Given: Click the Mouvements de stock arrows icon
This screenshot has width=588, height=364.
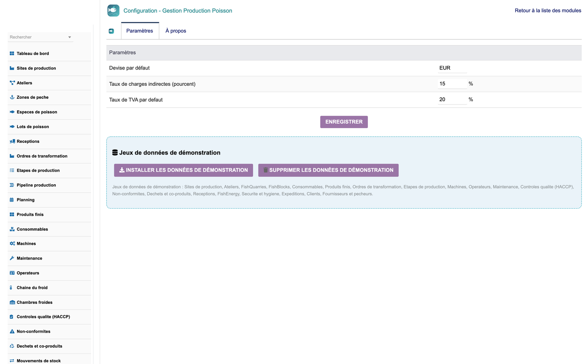Looking at the screenshot, I should (x=12, y=361).
